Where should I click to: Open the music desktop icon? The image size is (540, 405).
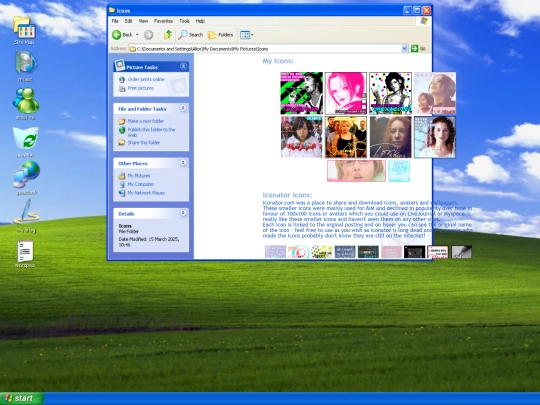pos(25,65)
